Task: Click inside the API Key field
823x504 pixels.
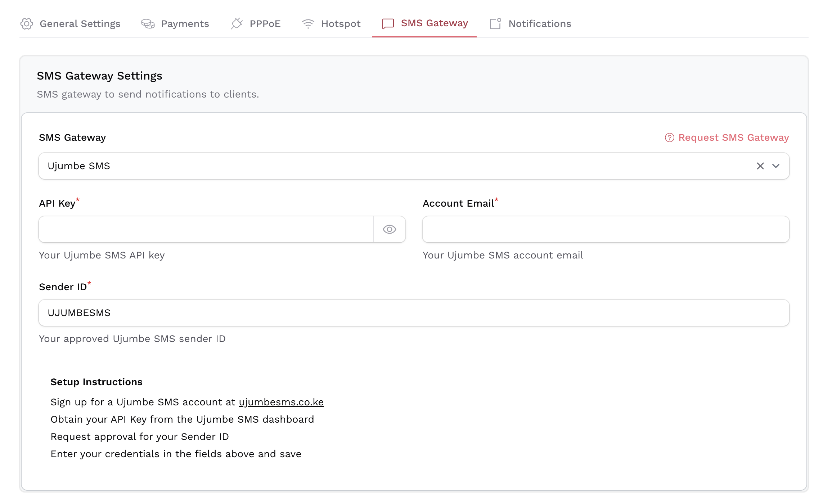Action: (x=205, y=229)
